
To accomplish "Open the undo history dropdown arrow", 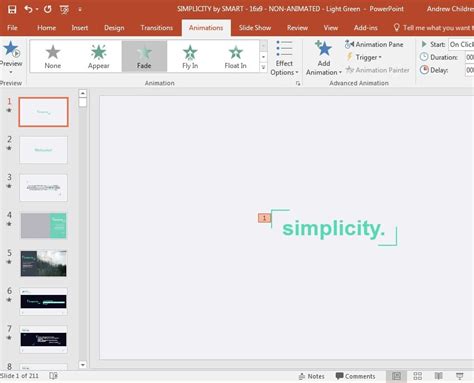I will click(37, 9).
